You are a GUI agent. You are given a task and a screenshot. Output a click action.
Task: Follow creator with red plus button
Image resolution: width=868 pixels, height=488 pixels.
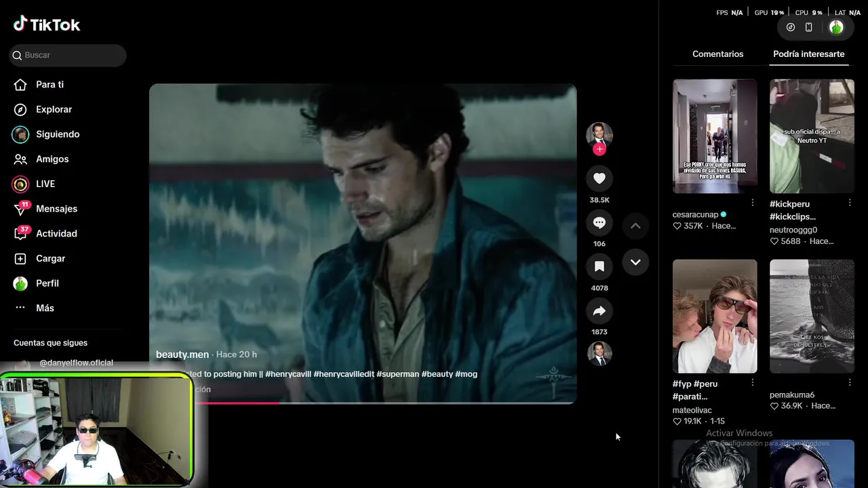pos(599,149)
